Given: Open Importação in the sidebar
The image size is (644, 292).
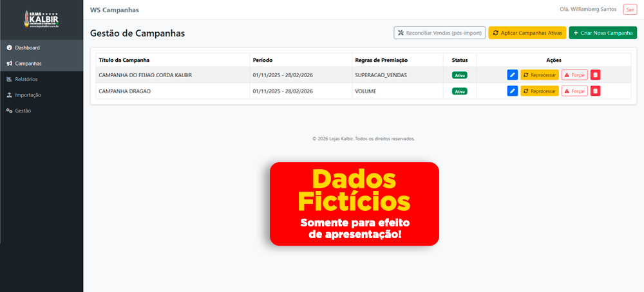Looking at the screenshot, I should coord(41,95).
